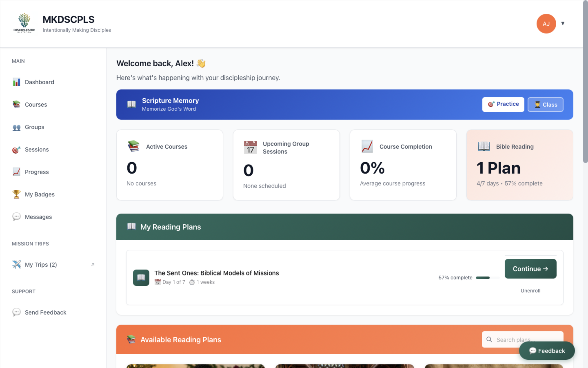Open the Progress page
This screenshot has height=368, width=588.
37,172
